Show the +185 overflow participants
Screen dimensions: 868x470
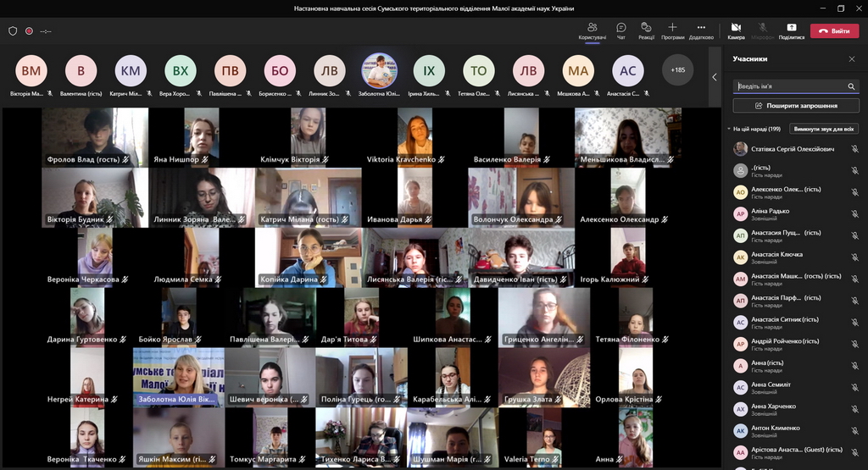point(677,70)
